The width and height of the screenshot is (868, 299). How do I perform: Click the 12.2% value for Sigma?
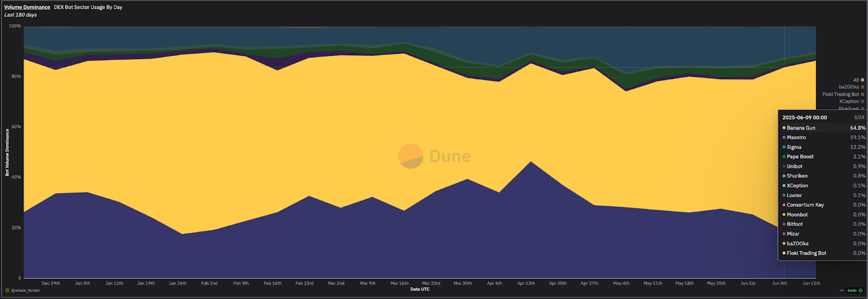tap(858, 147)
